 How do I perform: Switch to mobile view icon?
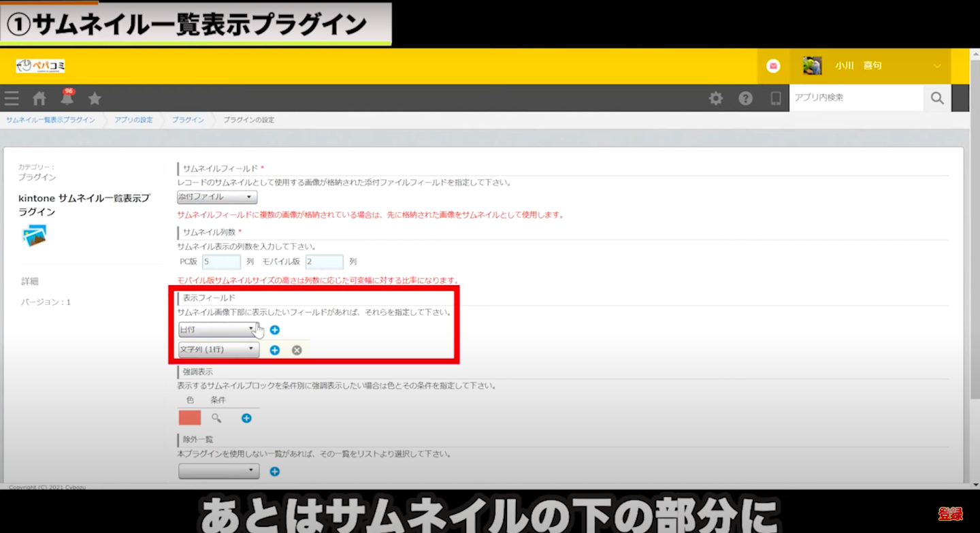click(775, 99)
